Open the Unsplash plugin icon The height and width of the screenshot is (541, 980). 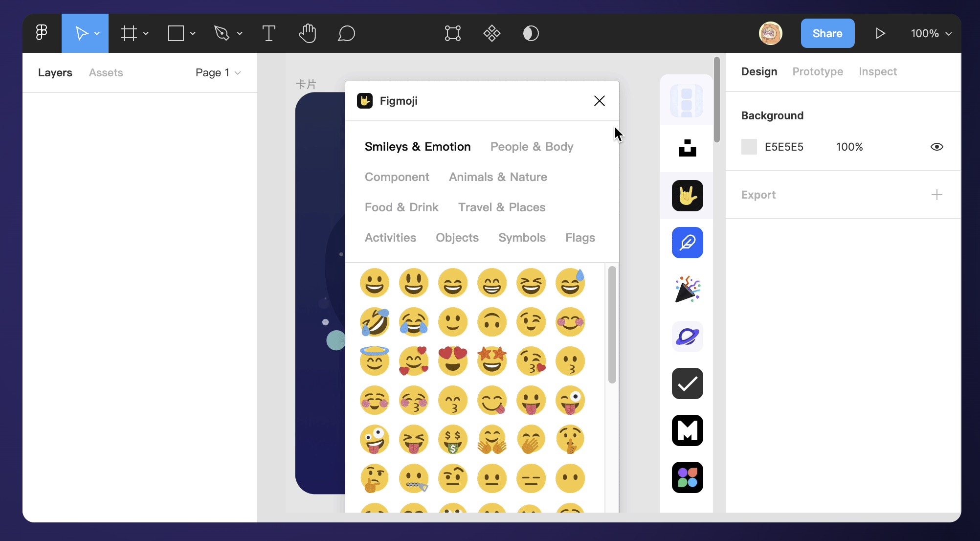[688, 148]
